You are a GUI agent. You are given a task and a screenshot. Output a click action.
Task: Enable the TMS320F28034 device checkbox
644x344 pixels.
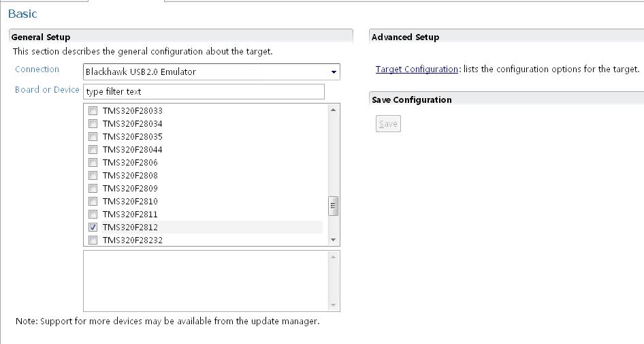[93, 123]
